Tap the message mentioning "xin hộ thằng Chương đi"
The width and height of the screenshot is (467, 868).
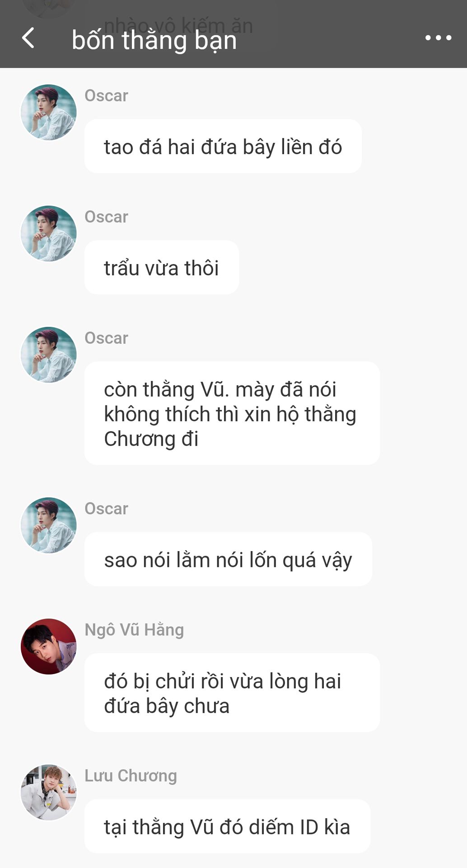tap(232, 413)
